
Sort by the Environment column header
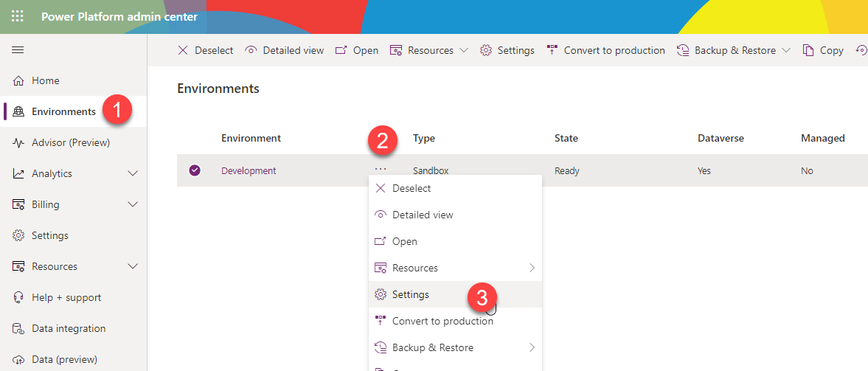(251, 138)
